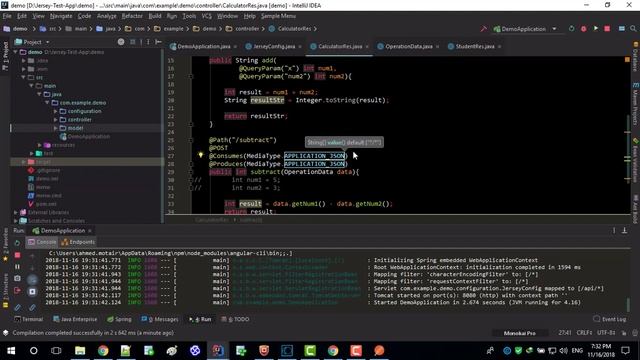
Task: Collapse the src folder
Action: click(x=23, y=78)
